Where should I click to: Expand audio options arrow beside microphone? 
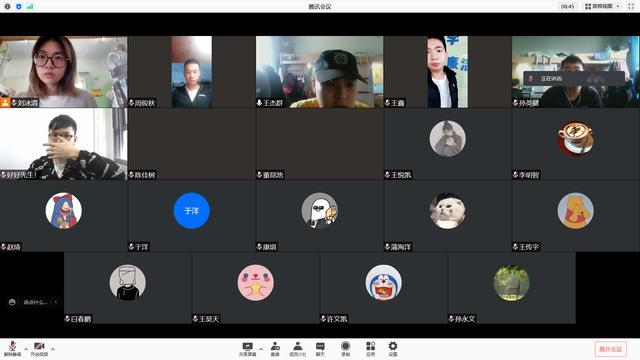26,349
